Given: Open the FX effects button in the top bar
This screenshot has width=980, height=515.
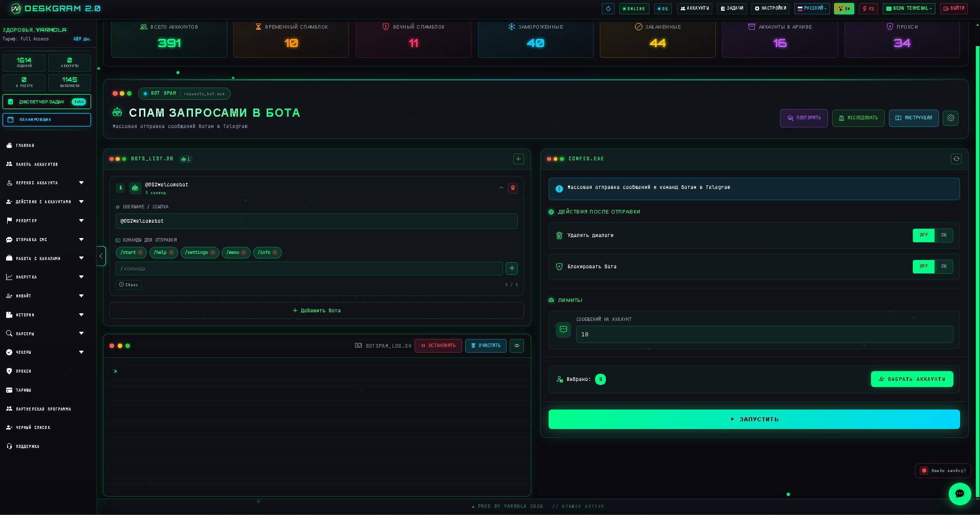Looking at the screenshot, I should point(868,9).
